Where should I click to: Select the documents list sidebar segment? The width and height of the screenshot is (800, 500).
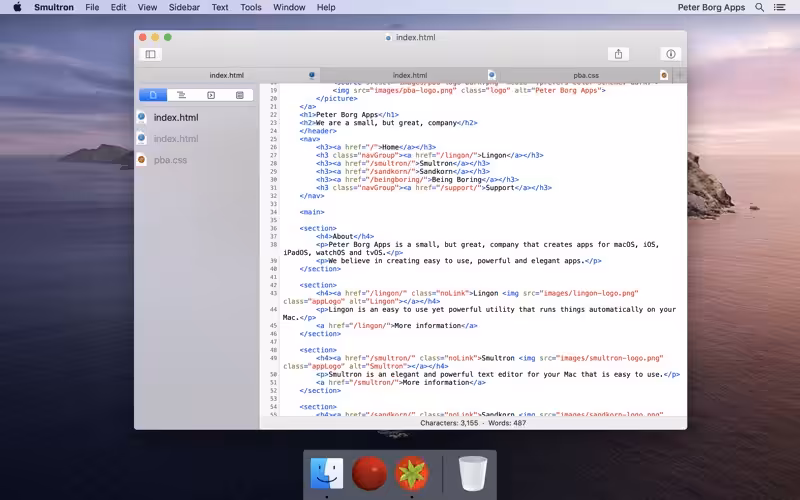[153, 95]
